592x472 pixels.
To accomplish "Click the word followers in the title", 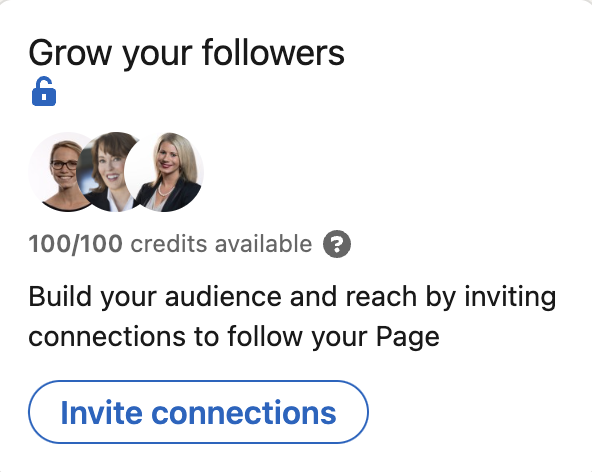I will coord(273,52).
